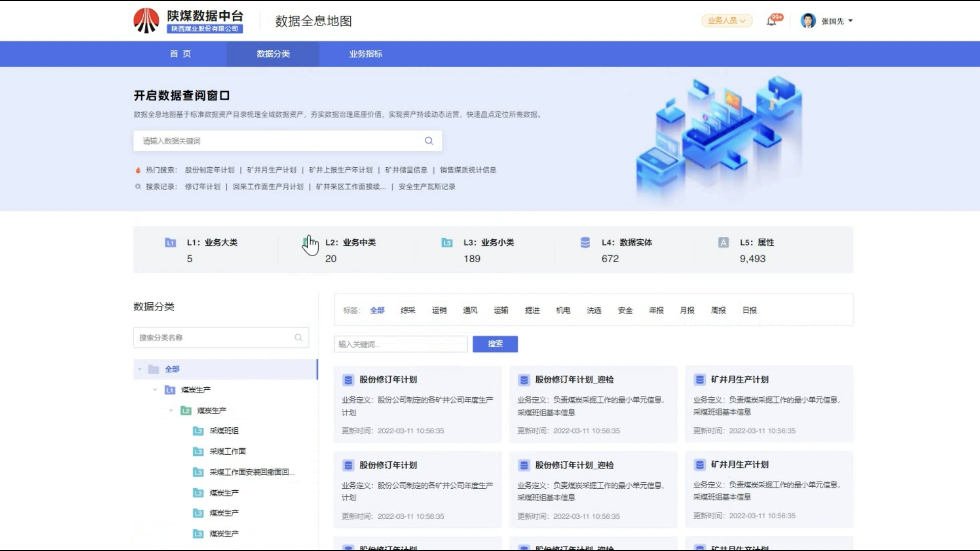Click the L3 业务小类 folder icon
Image resolution: width=980 pixels, height=551 pixels.
tap(447, 243)
